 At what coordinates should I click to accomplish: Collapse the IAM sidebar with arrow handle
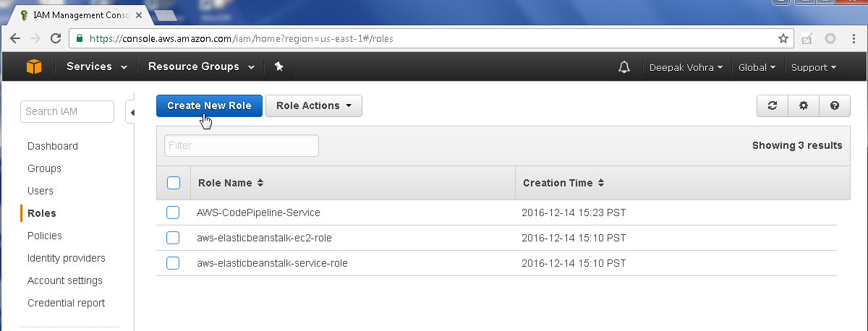click(132, 112)
